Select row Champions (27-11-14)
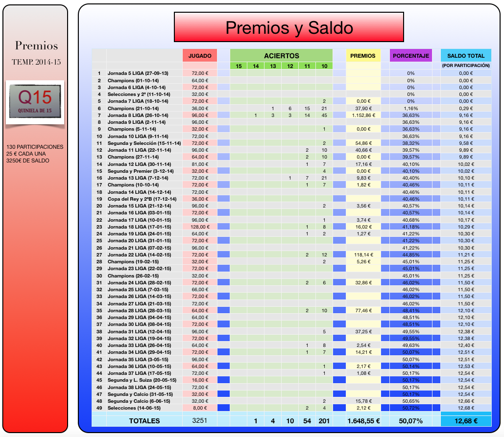504x437 pixels. [x=291, y=157]
